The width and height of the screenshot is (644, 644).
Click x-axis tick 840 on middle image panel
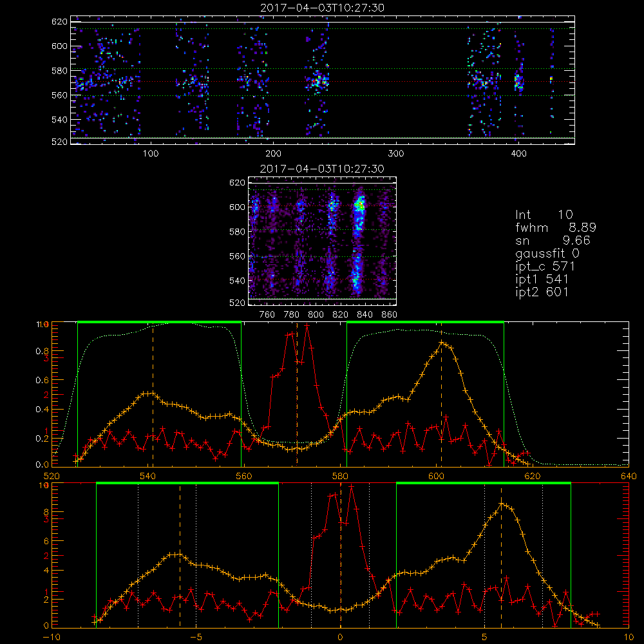coord(365,315)
